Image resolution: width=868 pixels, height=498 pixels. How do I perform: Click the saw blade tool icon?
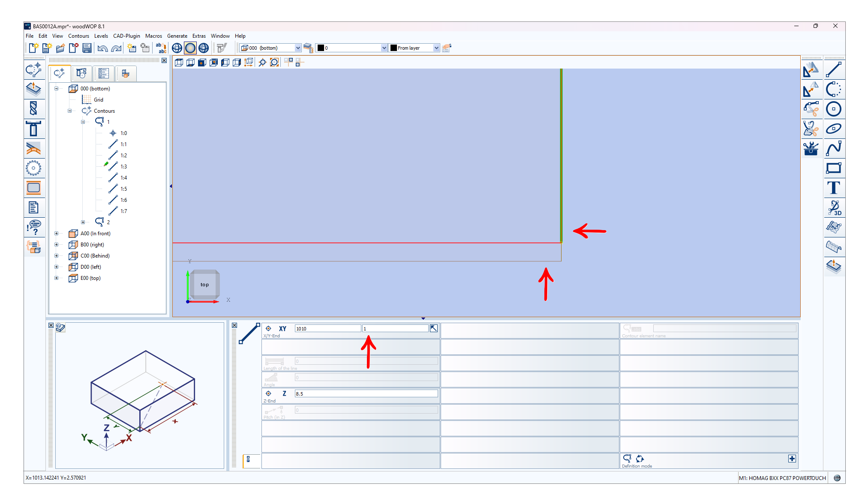(33, 168)
